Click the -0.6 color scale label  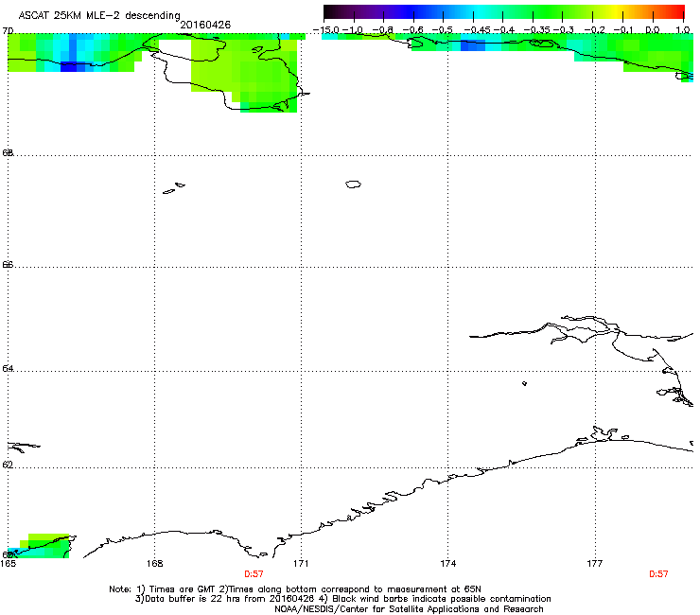click(413, 30)
